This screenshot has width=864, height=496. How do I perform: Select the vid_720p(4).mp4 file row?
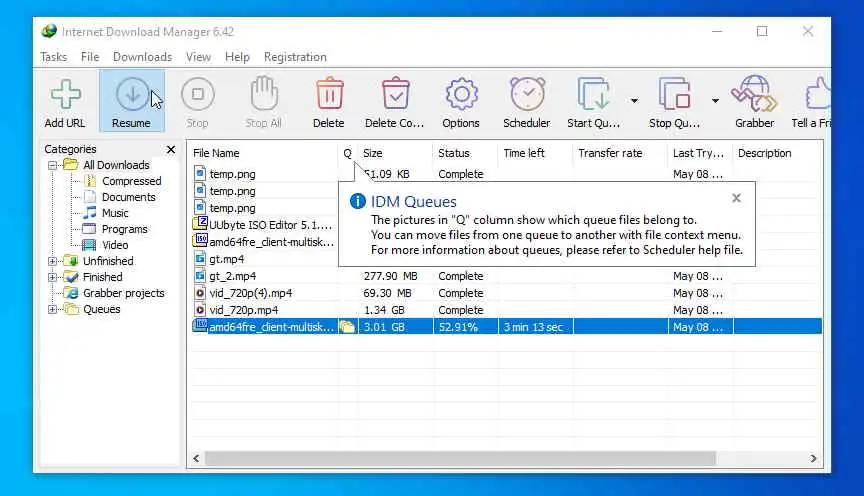(x=506, y=293)
